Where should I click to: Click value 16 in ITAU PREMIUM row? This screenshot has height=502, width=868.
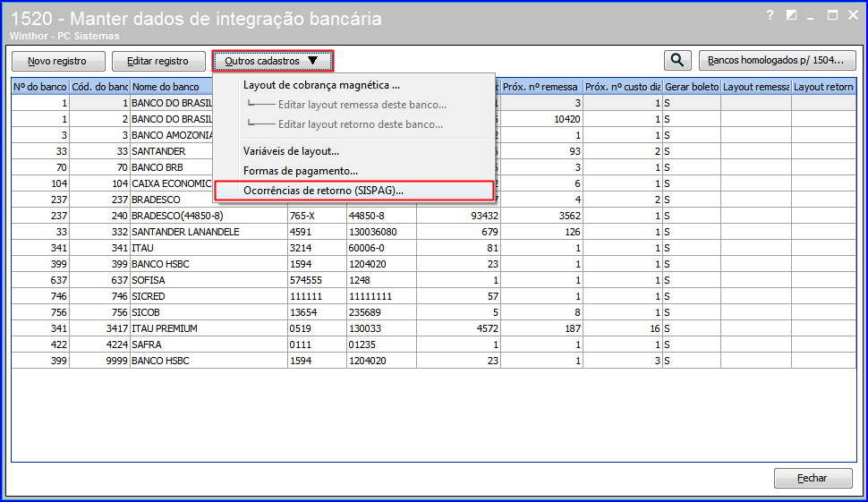tap(623, 328)
